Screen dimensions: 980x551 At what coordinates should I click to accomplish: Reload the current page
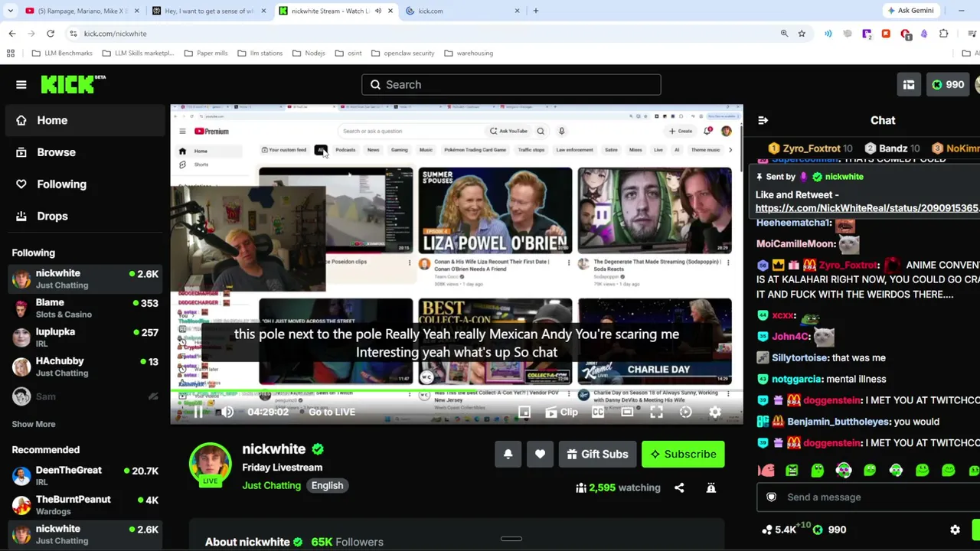pos(51,34)
